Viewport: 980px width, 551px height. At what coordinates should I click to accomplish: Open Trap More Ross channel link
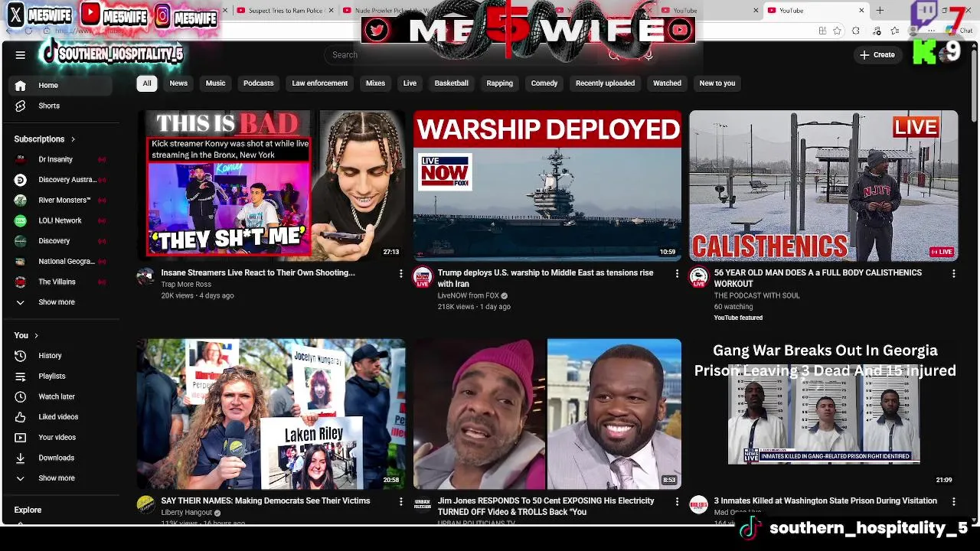[186, 284]
